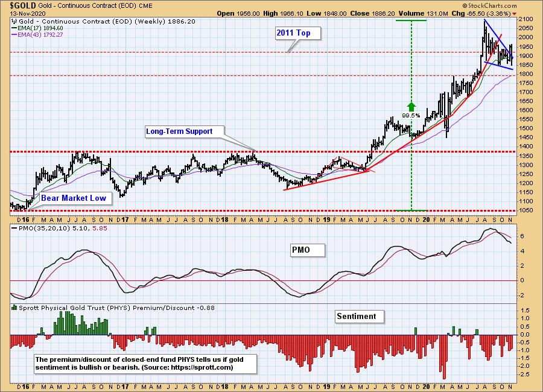Click the '20' year label on lower time axis

click(x=427, y=387)
